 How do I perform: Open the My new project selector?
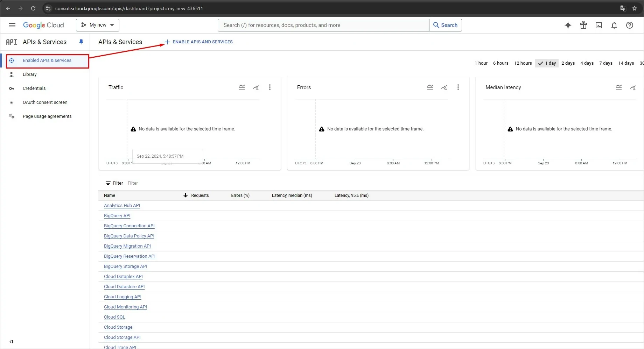[x=97, y=25]
